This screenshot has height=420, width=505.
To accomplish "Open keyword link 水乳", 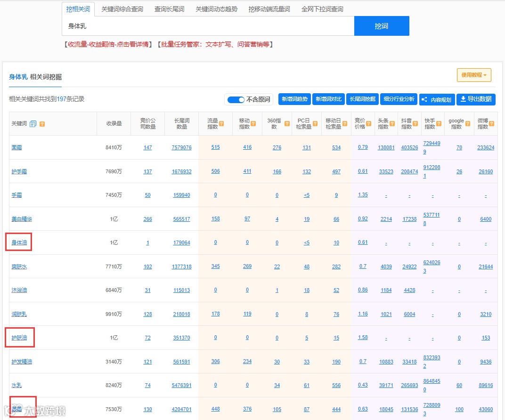I will [17, 385].
